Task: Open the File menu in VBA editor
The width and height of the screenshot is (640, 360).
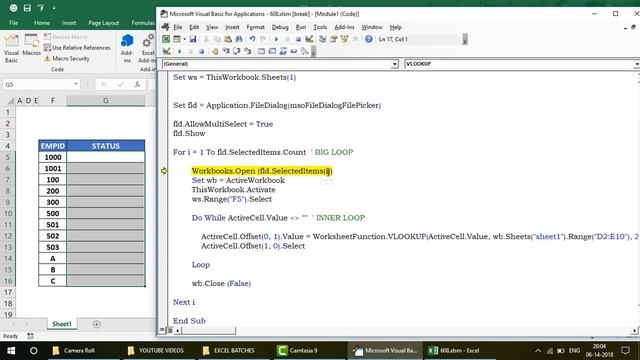Action: click(x=178, y=27)
